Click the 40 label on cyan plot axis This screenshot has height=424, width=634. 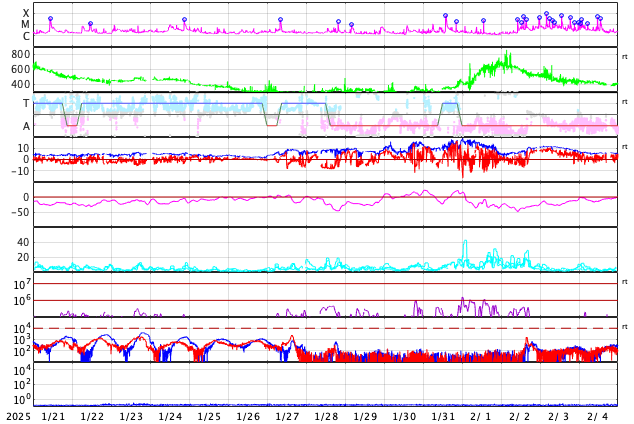[x=22, y=242]
